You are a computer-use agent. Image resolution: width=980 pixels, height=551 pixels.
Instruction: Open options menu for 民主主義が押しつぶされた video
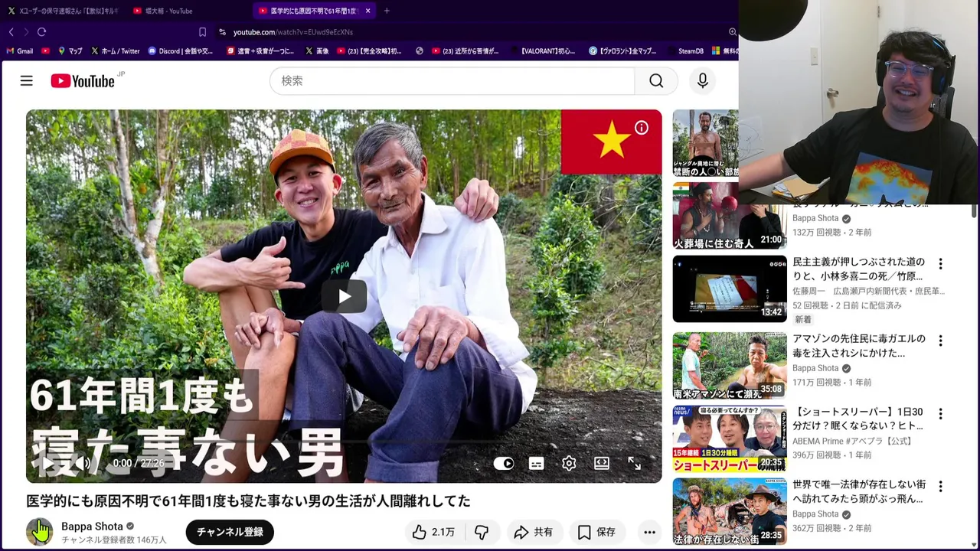[940, 264]
